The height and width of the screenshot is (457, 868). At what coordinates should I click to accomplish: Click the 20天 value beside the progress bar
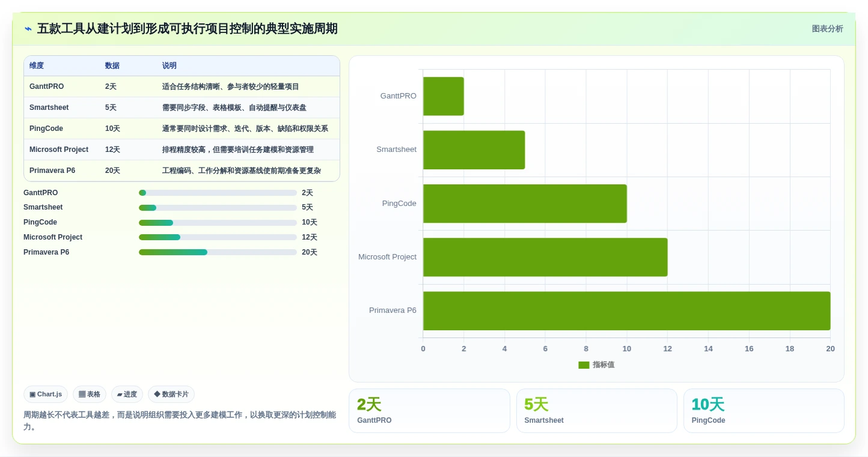pyautogui.click(x=309, y=252)
